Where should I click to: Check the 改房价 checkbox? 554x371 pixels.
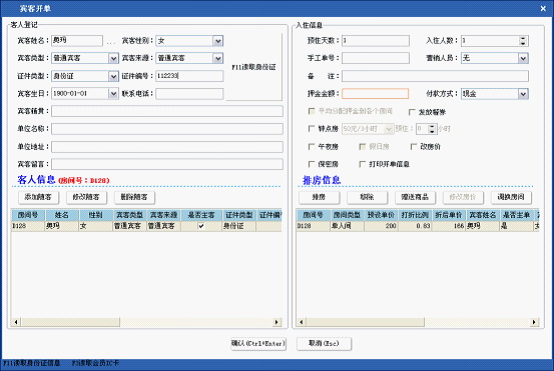pos(413,146)
